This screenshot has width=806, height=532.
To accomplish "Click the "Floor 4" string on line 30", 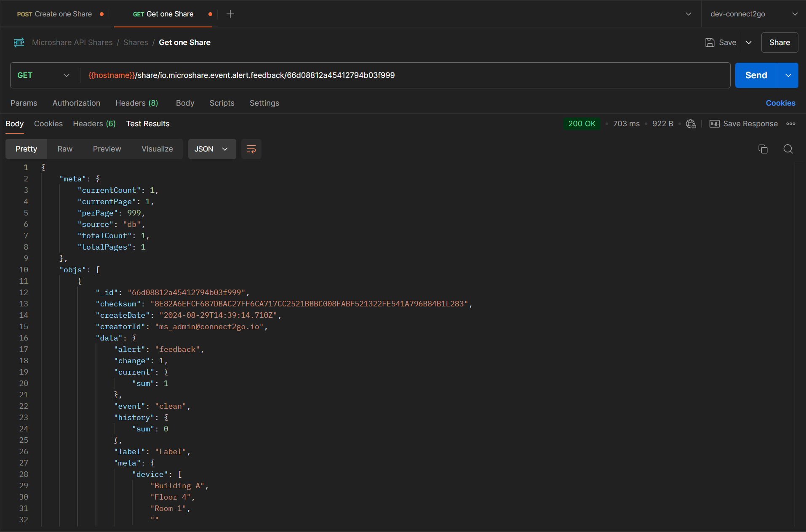I will 171,497.
